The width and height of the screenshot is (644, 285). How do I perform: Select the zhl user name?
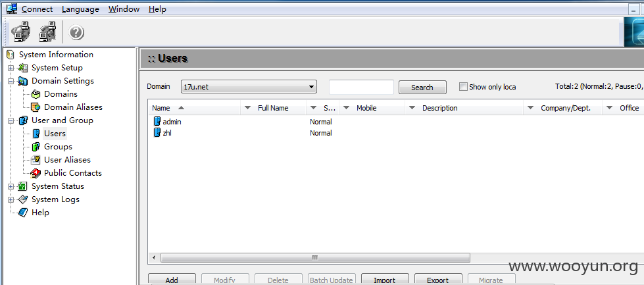point(166,133)
